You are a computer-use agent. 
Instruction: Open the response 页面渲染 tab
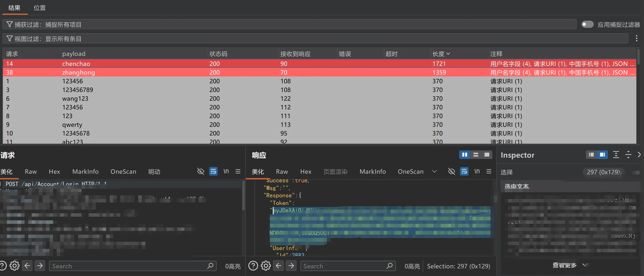(x=335, y=172)
